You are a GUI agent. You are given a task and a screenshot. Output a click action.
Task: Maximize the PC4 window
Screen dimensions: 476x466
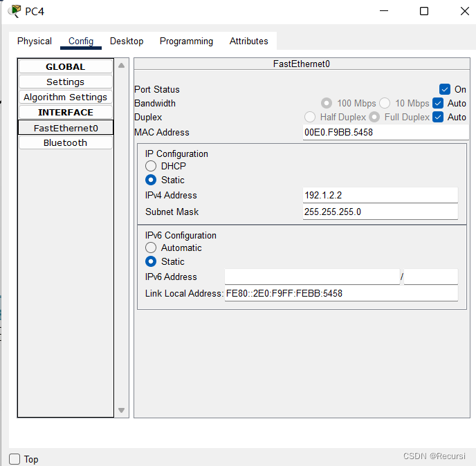pyautogui.click(x=424, y=11)
